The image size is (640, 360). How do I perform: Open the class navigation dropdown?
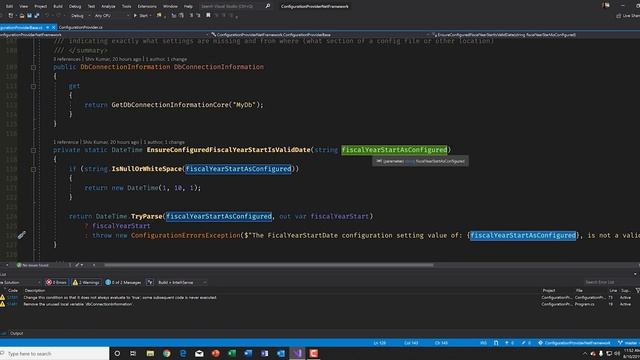(x=320, y=35)
